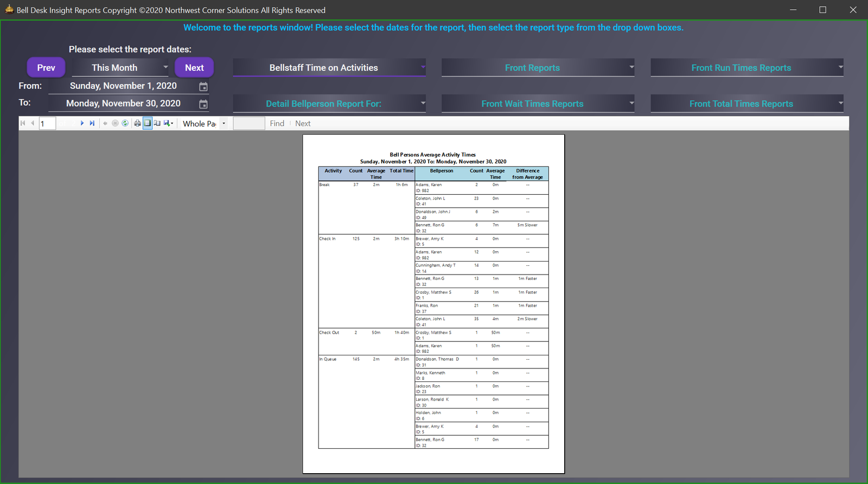Click the find text search box

click(x=249, y=124)
